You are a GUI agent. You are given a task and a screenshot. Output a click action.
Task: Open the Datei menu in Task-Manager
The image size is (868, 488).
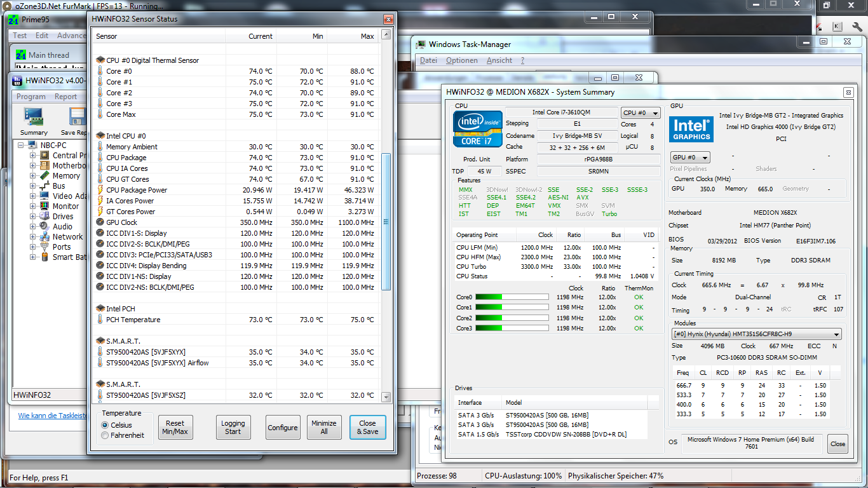(x=429, y=60)
